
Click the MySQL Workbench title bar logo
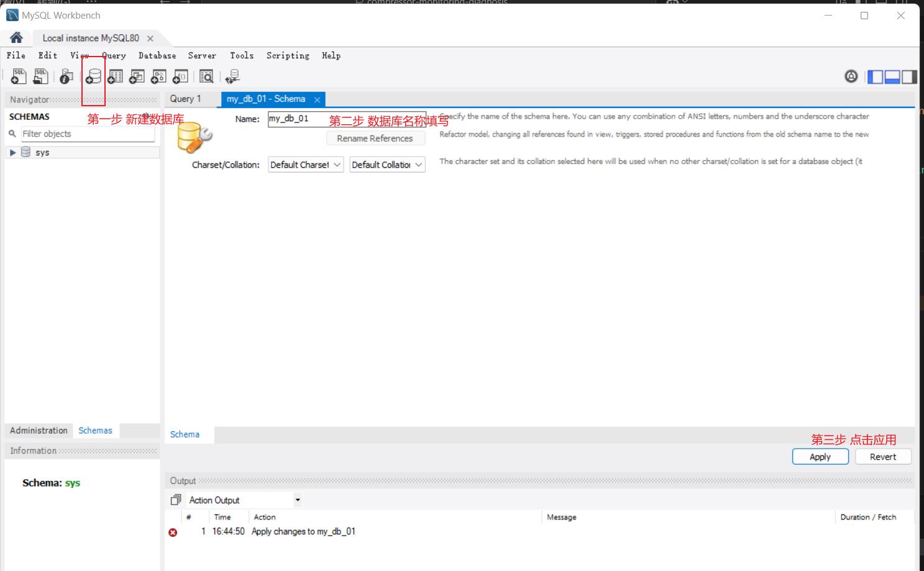point(12,15)
